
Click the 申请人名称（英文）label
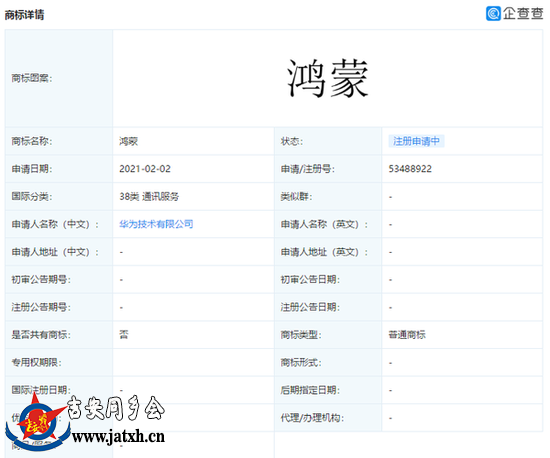[324, 224]
